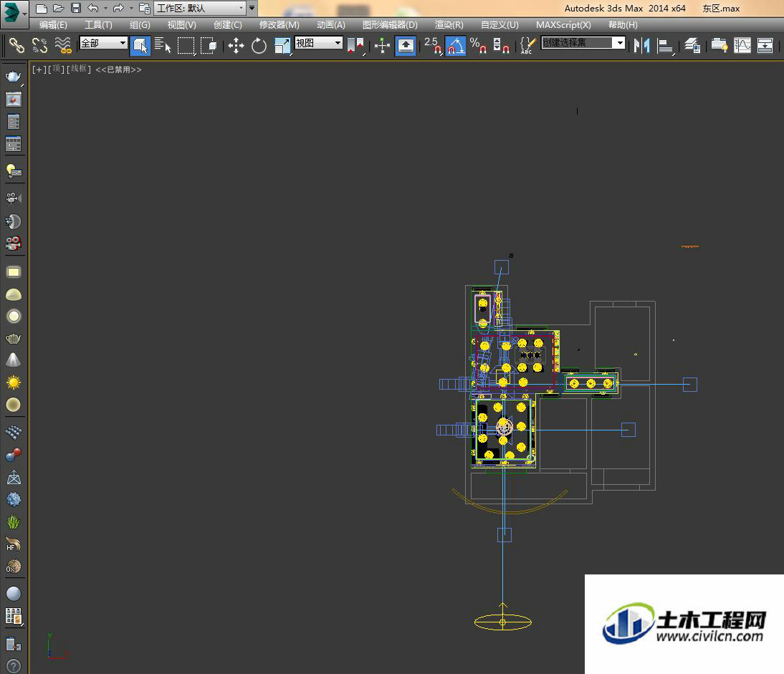Open the 自定义(U) menu
This screenshot has width=784, height=674.
click(499, 25)
